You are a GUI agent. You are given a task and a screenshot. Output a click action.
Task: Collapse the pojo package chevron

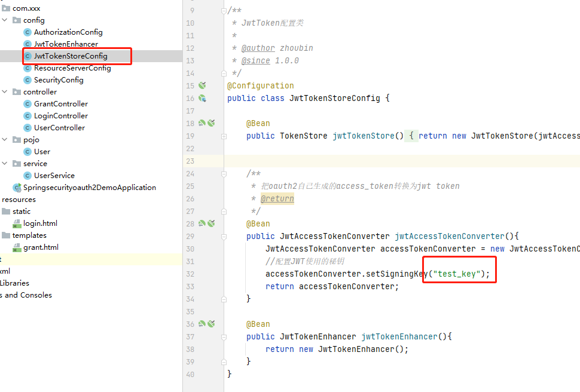[4, 139]
